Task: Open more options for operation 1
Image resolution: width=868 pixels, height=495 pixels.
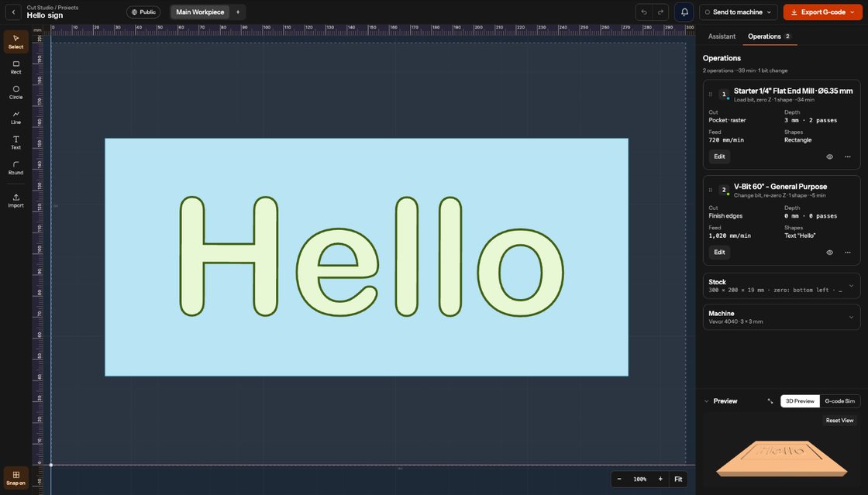Action: tap(848, 157)
